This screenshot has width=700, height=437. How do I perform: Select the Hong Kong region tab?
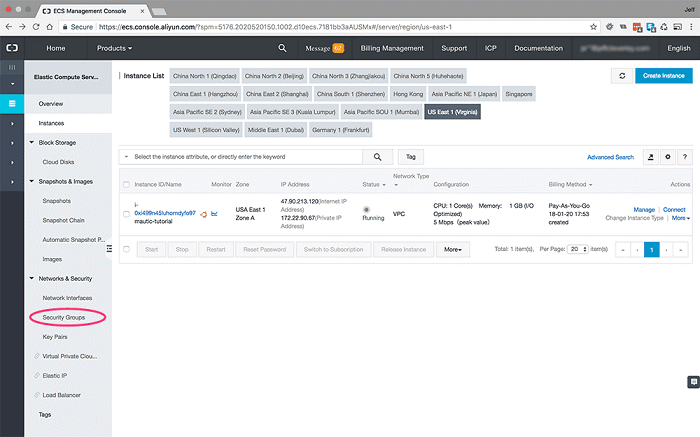click(x=408, y=94)
